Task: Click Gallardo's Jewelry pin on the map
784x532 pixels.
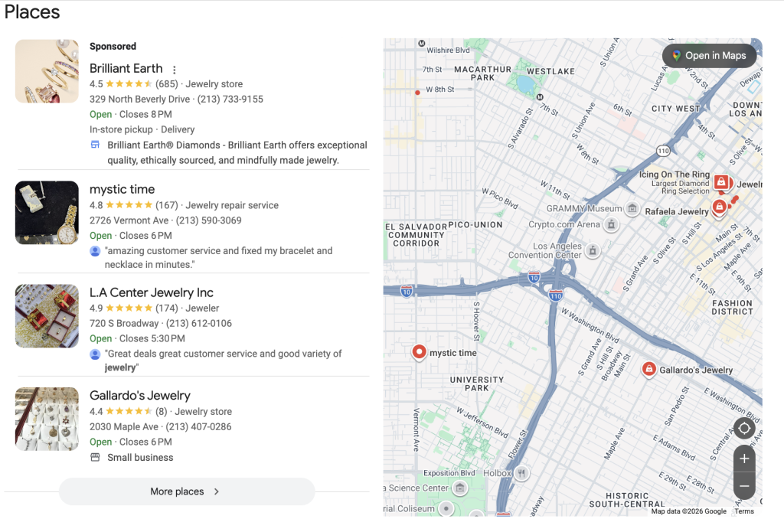Action: pos(648,369)
